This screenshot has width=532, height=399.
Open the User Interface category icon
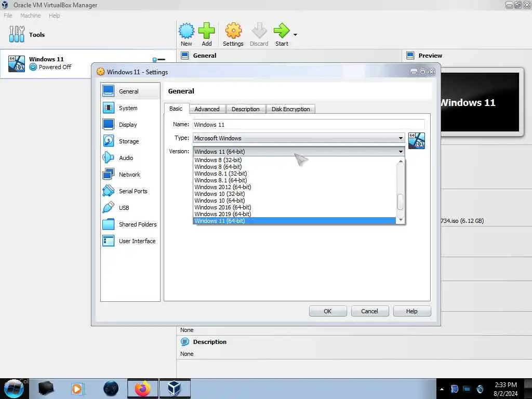coord(109,241)
